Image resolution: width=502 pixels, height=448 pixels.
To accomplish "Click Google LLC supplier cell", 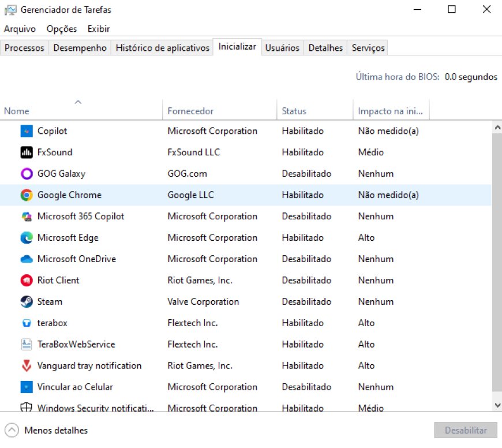I will (191, 195).
